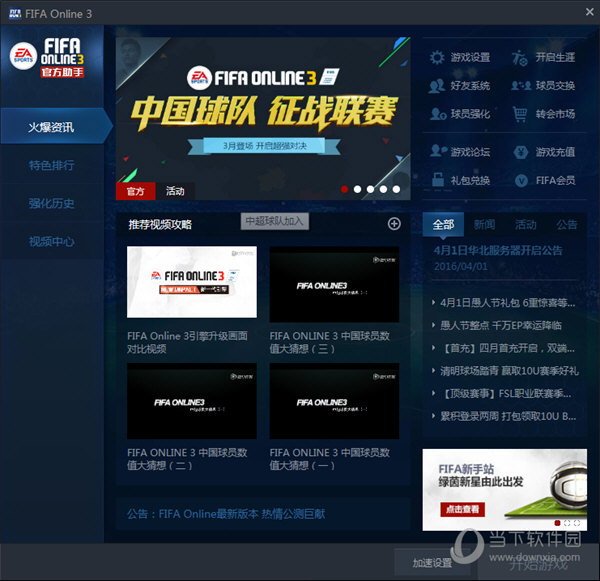Click the plus icon beside 推荐视频攻略
Screen dimensions: 600x581
click(x=394, y=224)
